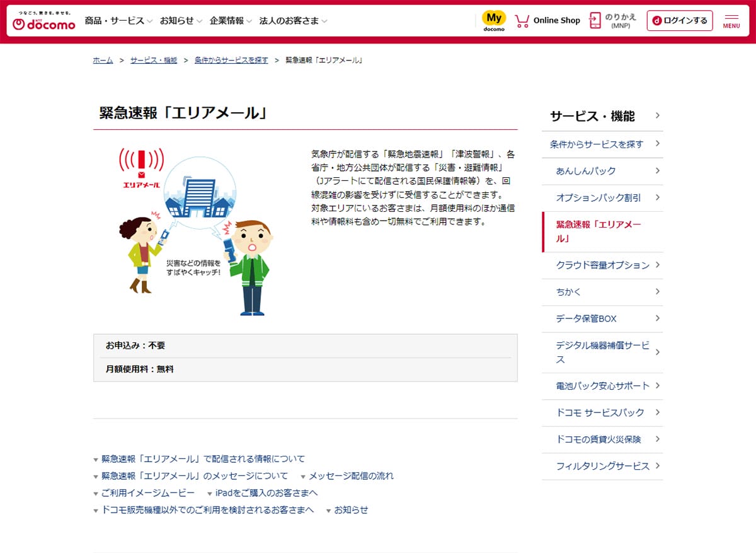The width and height of the screenshot is (756, 553).
Task: Click ログインする button
Action: click(680, 21)
